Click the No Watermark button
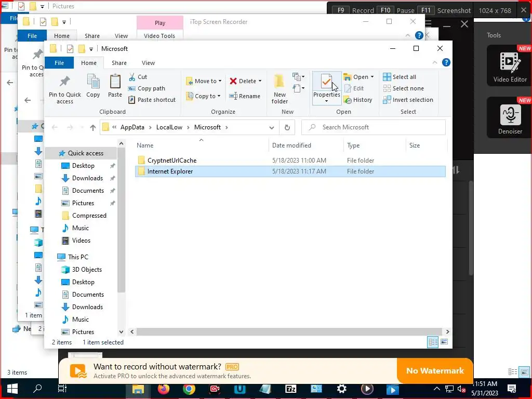The image size is (532, 399). (435, 371)
